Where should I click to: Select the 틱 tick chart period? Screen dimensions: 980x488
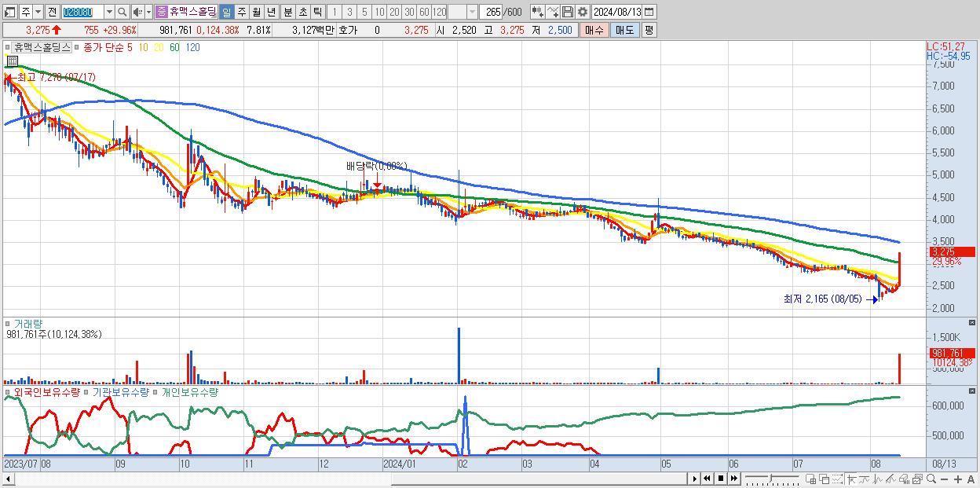click(x=317, y=12)
